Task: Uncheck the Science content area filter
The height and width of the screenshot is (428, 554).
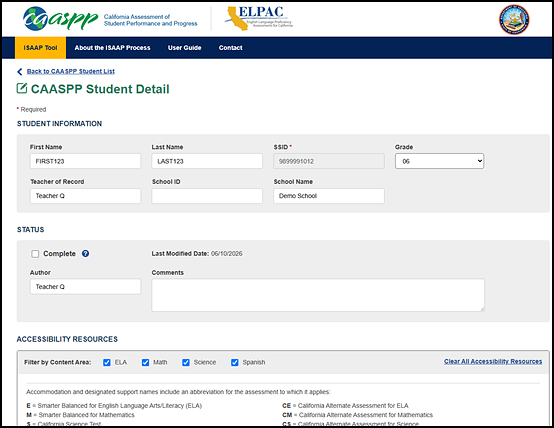Action: [186, 362]
